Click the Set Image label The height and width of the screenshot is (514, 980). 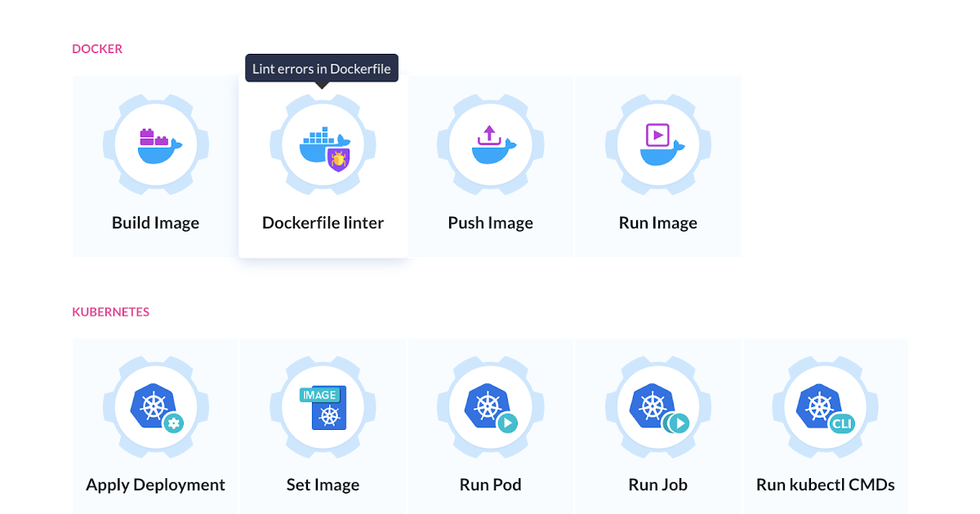click(x=323, y=485)
